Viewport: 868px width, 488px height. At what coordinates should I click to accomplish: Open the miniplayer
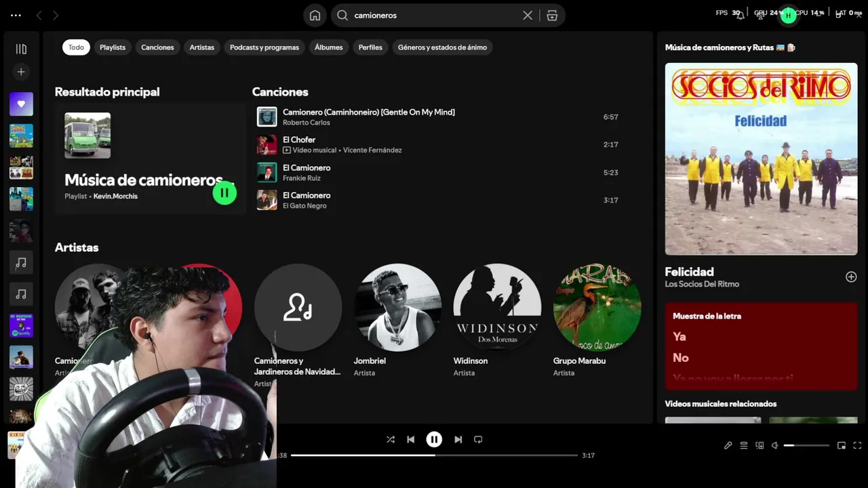click(842, 445)
